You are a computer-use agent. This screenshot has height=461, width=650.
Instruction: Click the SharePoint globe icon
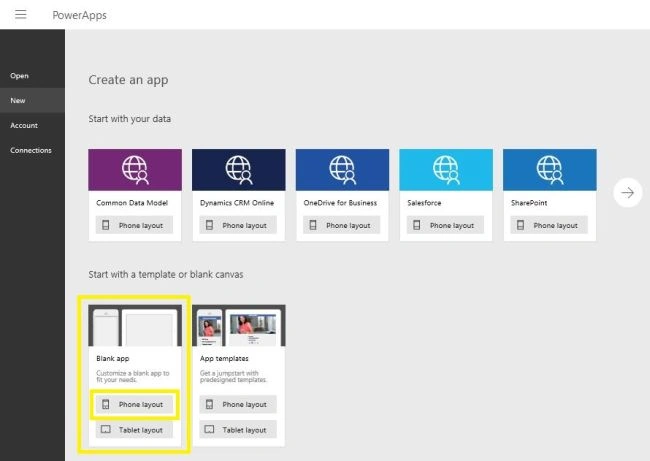point(550,170)
